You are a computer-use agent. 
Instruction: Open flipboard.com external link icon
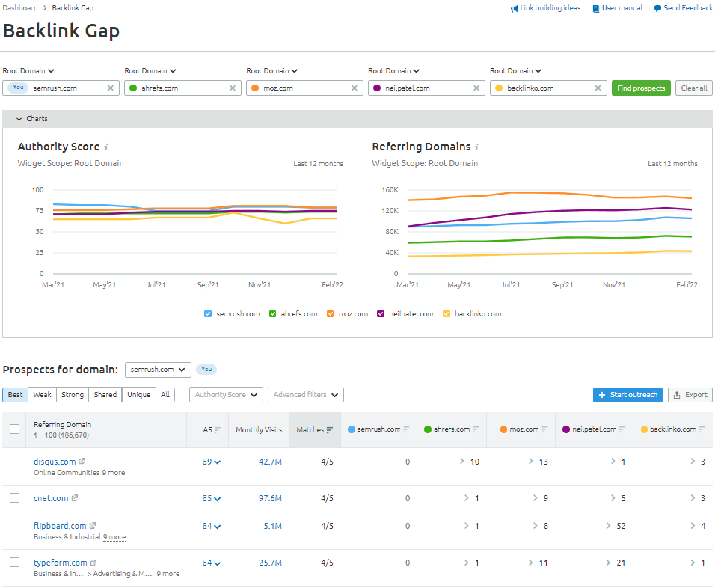pos(93,525)
